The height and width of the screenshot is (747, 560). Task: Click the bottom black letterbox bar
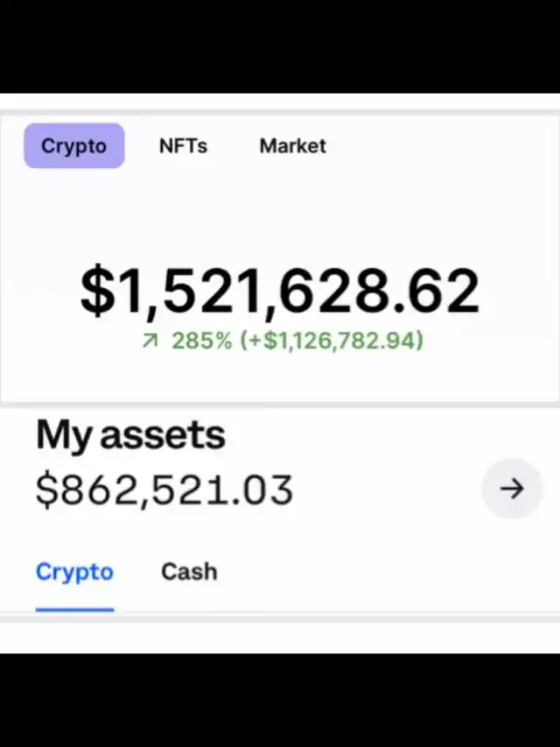pyautogui.click(x=280, y=700)
